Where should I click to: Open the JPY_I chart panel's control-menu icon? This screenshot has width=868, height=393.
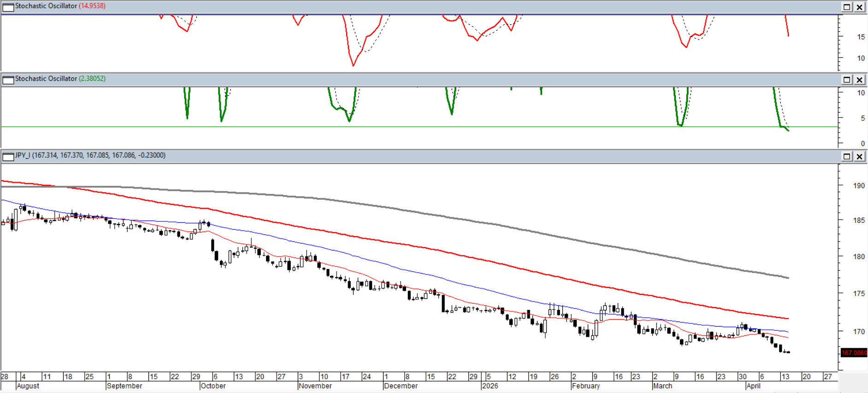click(8, 157)
